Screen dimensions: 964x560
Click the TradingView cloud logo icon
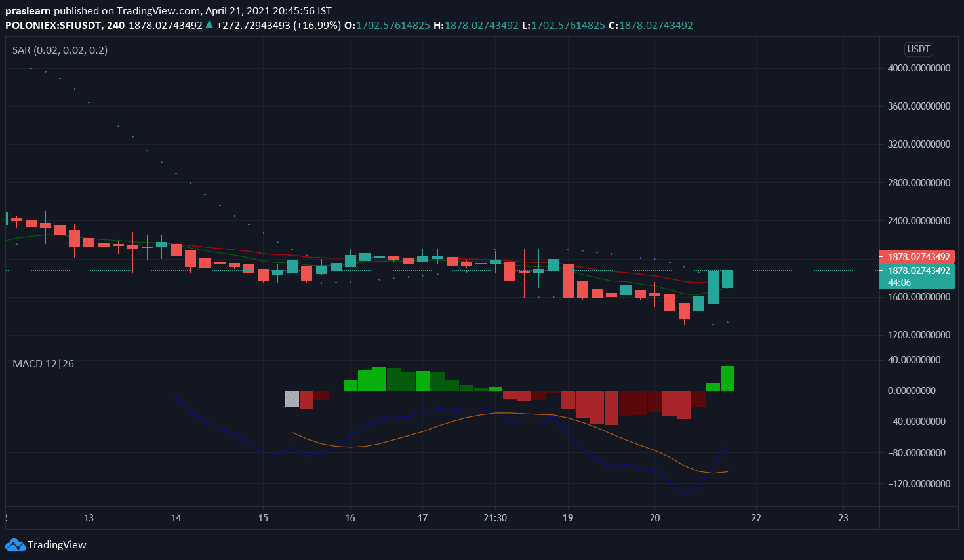click(x=15, y=545)
